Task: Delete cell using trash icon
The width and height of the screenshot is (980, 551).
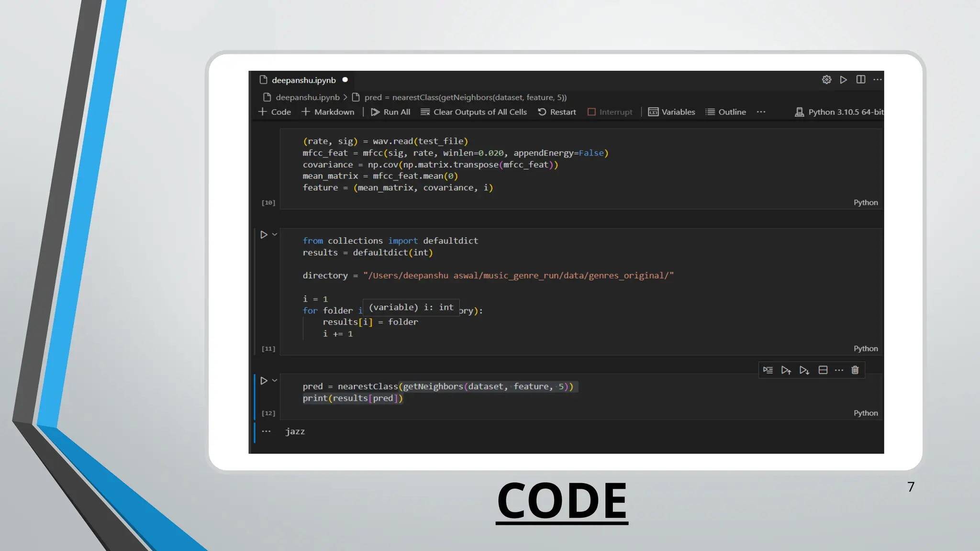Action: (x=855, y=370)
